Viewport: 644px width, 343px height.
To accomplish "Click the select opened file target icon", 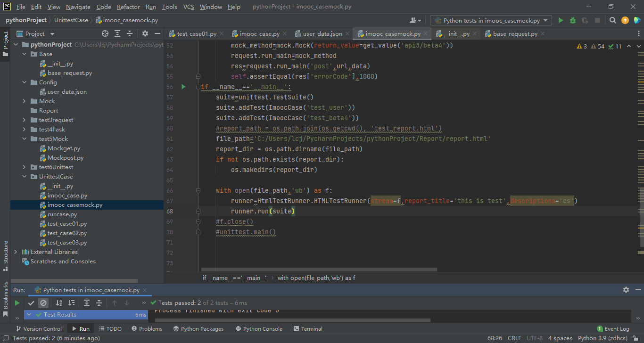I will point(105,33).
